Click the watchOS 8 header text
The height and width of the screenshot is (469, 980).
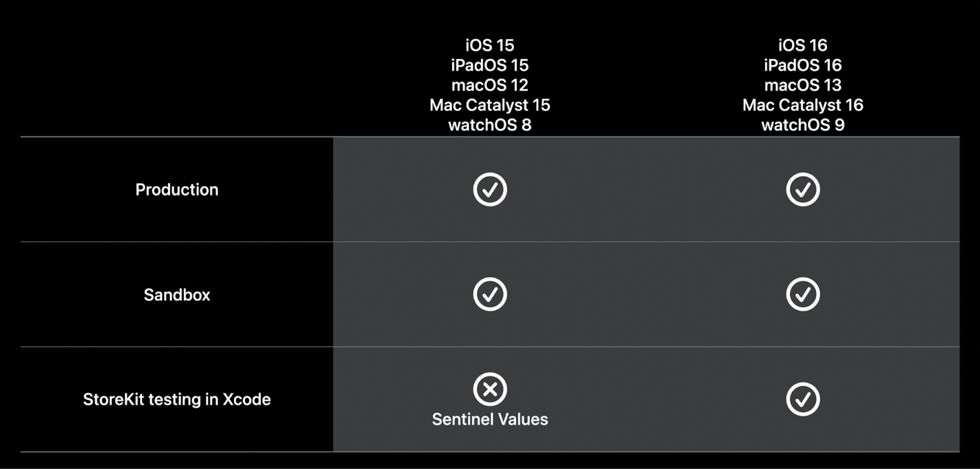coord(490,125)
